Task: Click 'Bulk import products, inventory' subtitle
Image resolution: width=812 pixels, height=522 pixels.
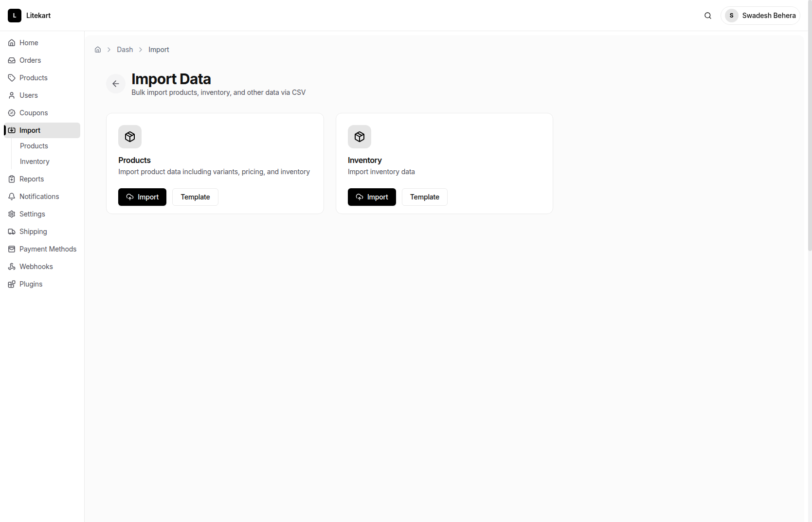Action: (218, 92)
